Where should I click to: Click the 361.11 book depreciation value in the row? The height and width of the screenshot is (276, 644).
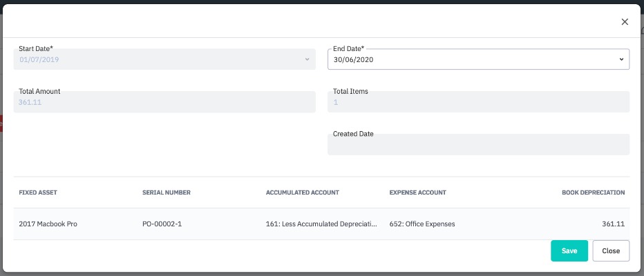(613, 224)
